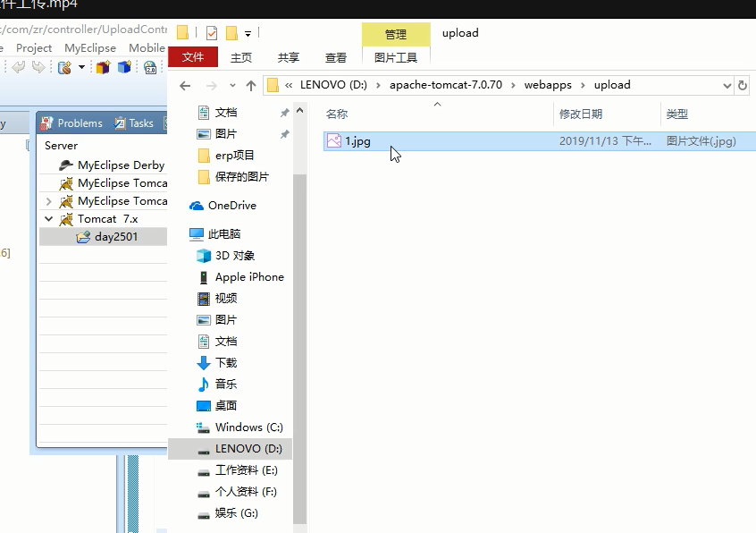Click pin icon beside 文档

pyautogui.click(x=284, y=113)
